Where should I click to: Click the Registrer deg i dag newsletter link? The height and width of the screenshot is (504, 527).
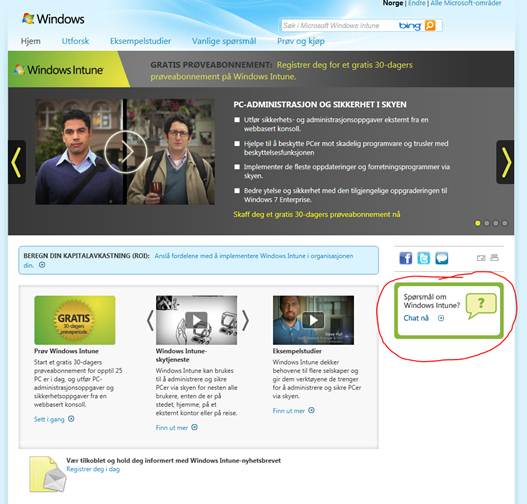(93, 469)
